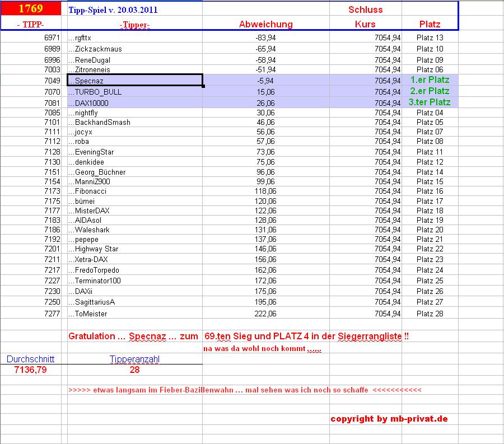
Task: Select the denkidee cell
Action: click(x=134, y=162)
